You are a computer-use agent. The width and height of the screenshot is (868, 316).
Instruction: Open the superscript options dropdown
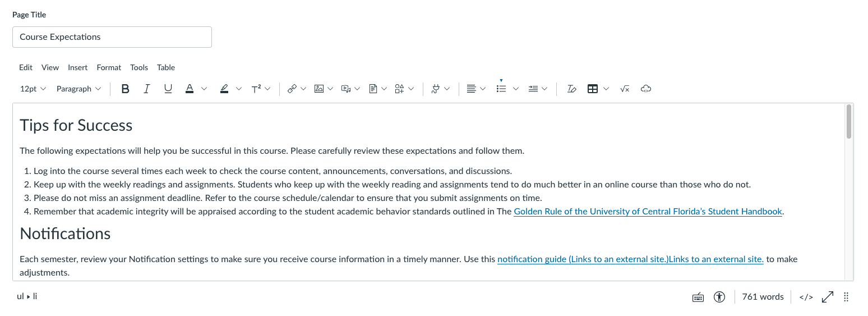click(267, 89)
